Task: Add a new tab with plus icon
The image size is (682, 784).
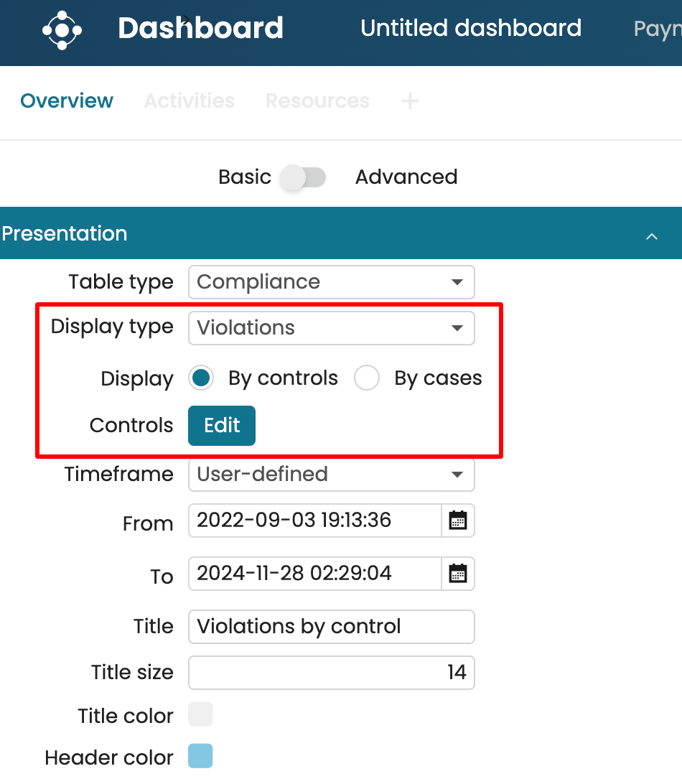Action: click(409, 101)
